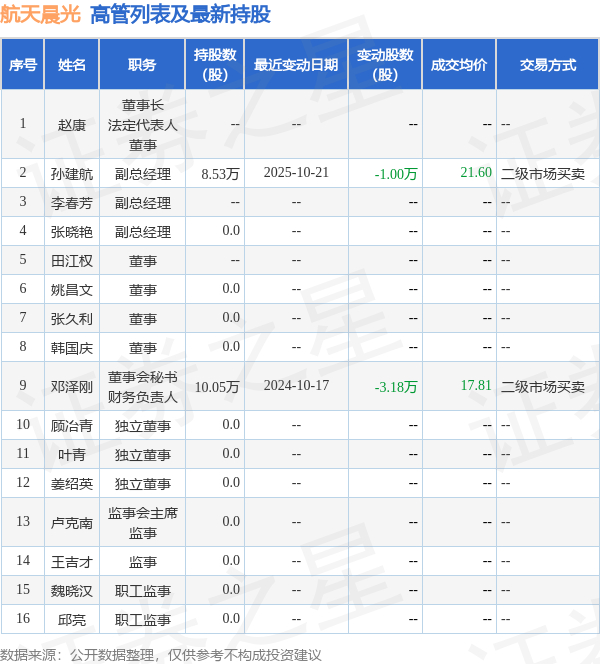Click 赵康's position 董事长 法定代表人 董事

(x=142, y=125)
